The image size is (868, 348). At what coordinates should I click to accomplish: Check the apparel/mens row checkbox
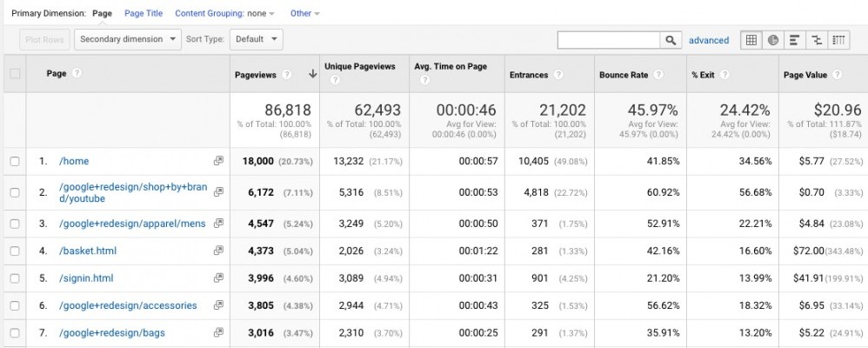[15, 224]
